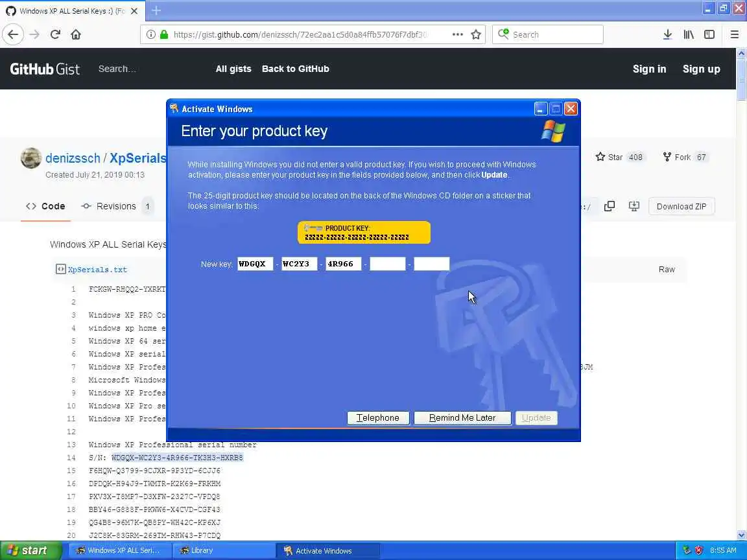Viewport: 747px width, 560px height.
Task: Click line BBY46-G888F-PKWW6-X4CVD-CGF43
Action: coord(154,509)
